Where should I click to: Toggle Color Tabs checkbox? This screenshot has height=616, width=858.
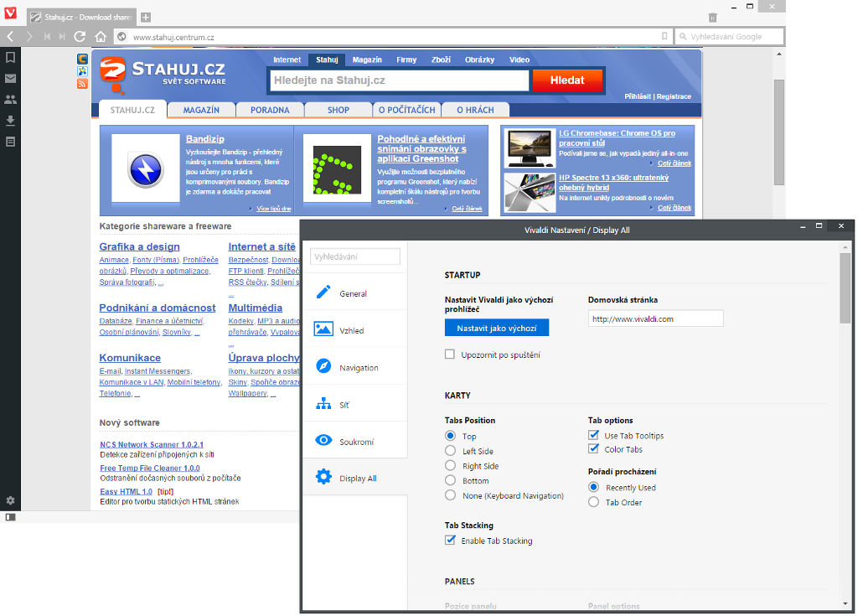click(593, 449)
